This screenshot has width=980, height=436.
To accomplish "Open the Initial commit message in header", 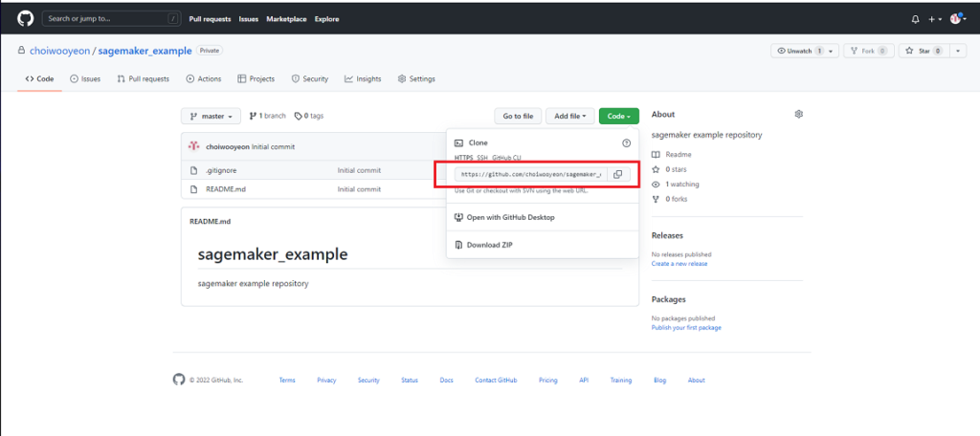I will tap(273, 147).
